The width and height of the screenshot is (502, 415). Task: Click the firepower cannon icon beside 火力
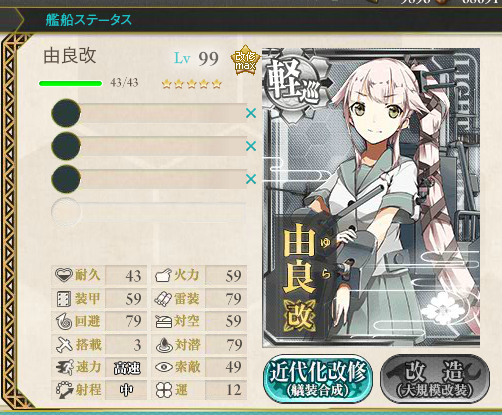coord(163,276)
